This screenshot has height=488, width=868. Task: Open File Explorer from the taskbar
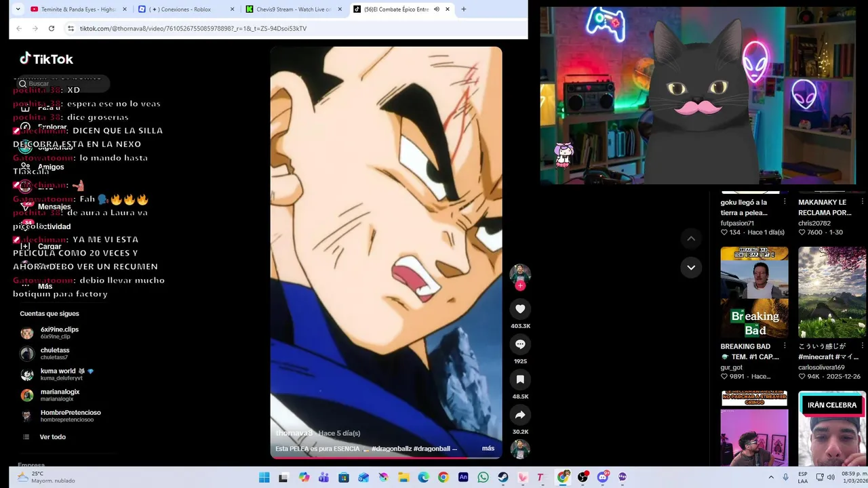403,477
